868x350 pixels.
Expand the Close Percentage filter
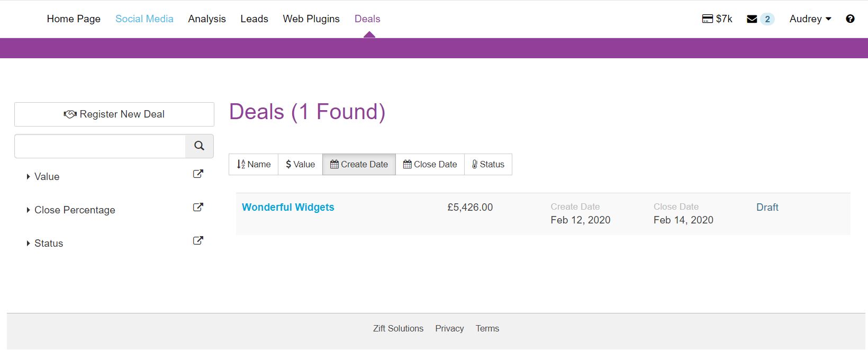[x=74, y=210]
